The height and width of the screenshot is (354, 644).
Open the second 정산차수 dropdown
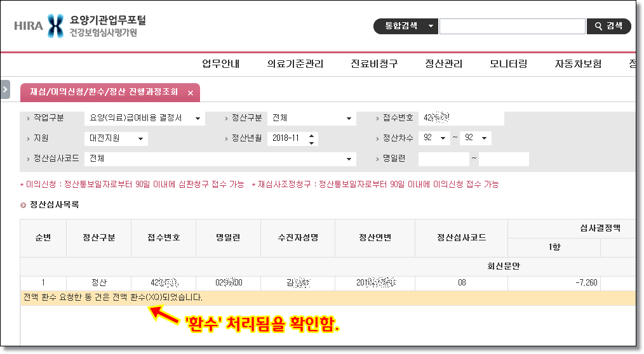click(x=476, y=138)
